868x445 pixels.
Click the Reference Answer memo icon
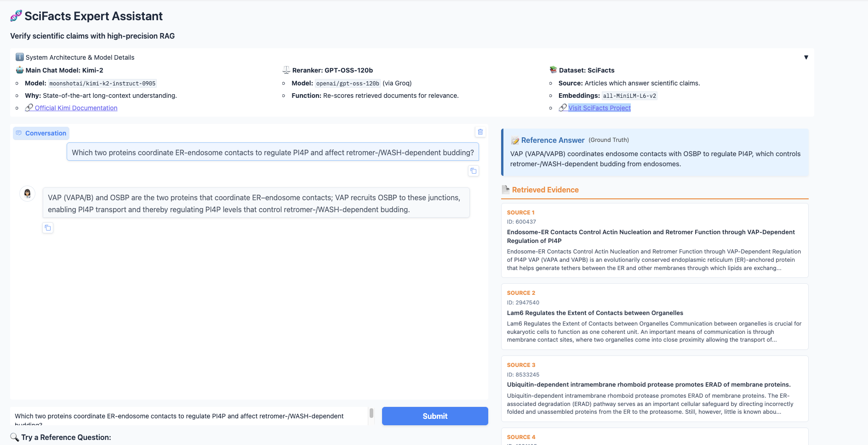[515, 141]
